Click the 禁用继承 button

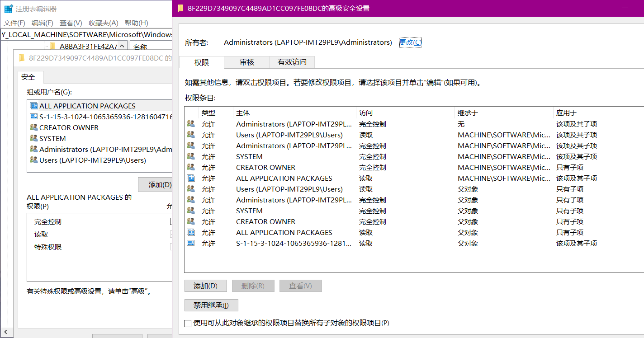click(x=211, y=305)
